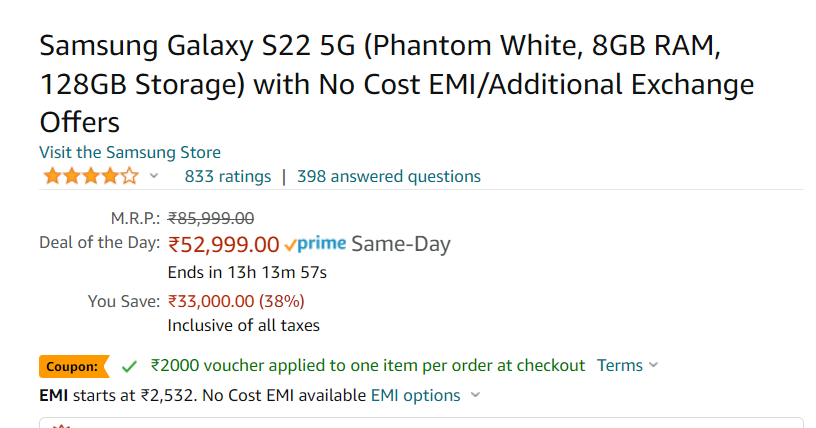Image resolution: width=816 pixels, height=428 pixels.
Task: Open the 398 answered questions link
Action: pyautogui.click(x=388, y=177)
